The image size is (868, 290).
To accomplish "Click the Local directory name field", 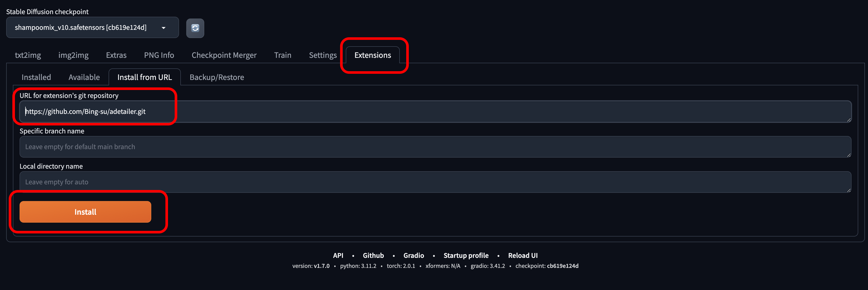I will (435, 182).
